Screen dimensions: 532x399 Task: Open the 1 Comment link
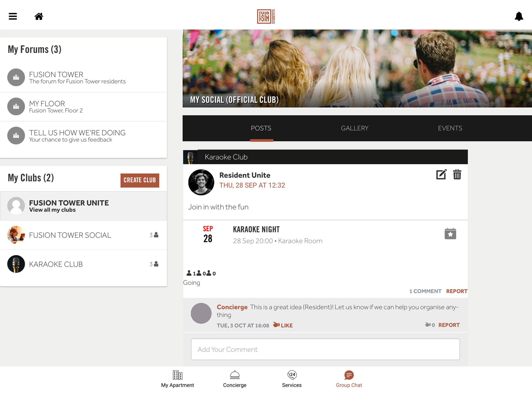425,291
